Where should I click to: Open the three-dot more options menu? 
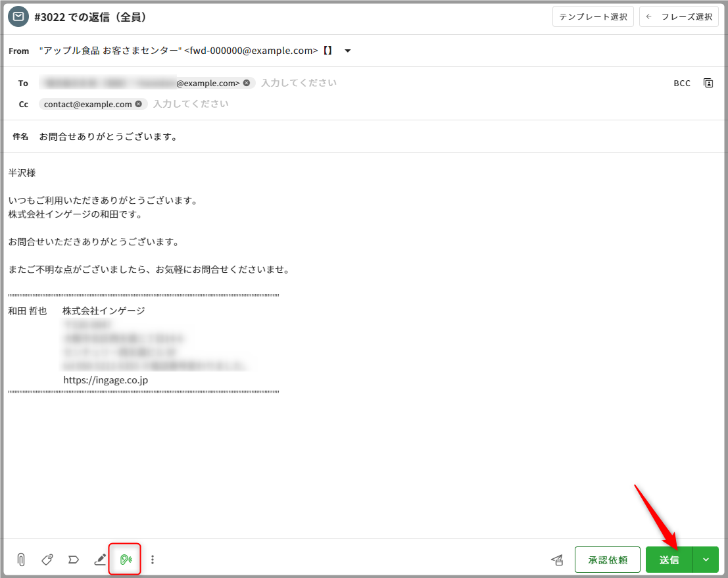[x=153, y=560]
